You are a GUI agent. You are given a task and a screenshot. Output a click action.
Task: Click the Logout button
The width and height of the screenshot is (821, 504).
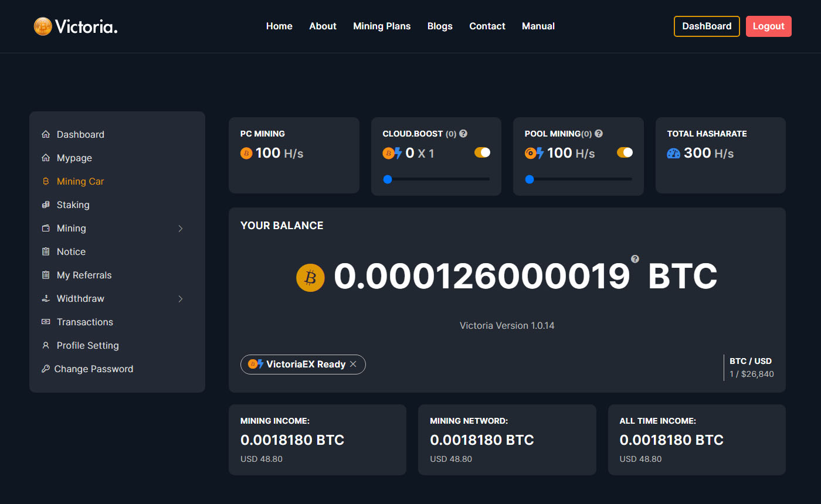(x=768, y=26)
